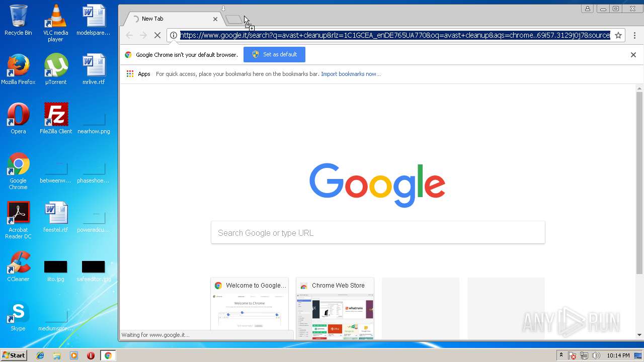Click the page vertical scrollbar
Screen dimensions: 644x362
point(639,183)
